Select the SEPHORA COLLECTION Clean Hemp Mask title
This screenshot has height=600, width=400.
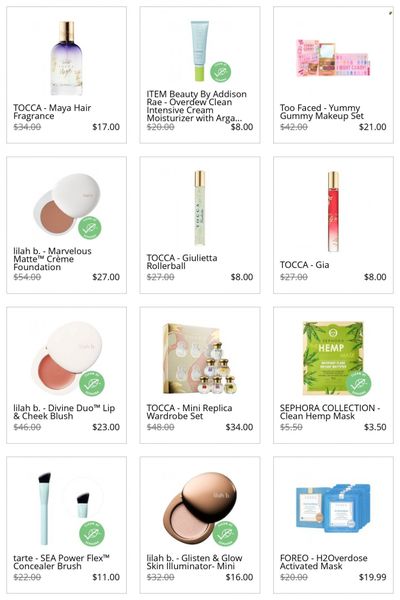pos(330,412)
